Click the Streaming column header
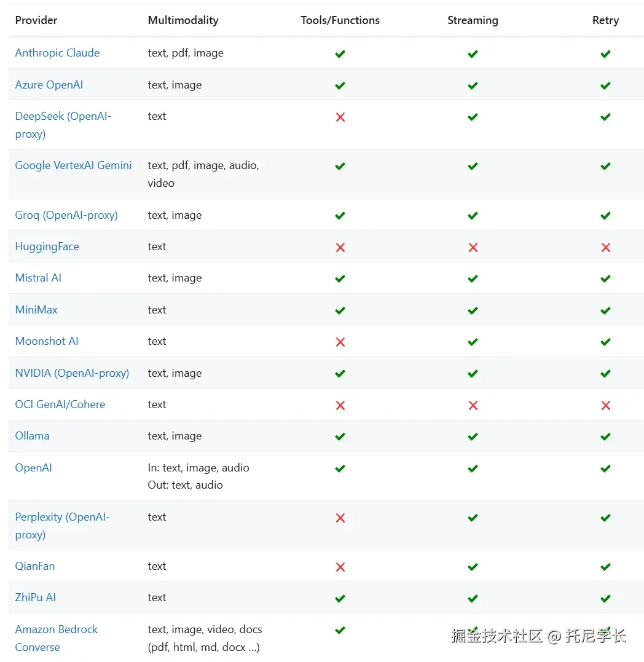This screenshot has width=644, height=662. tap(473, 20)
